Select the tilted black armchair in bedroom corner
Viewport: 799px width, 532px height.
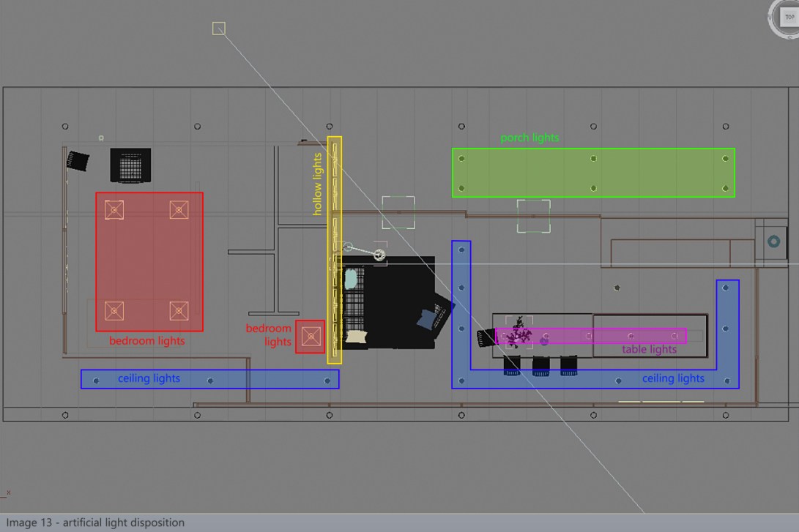pos(78,160)
